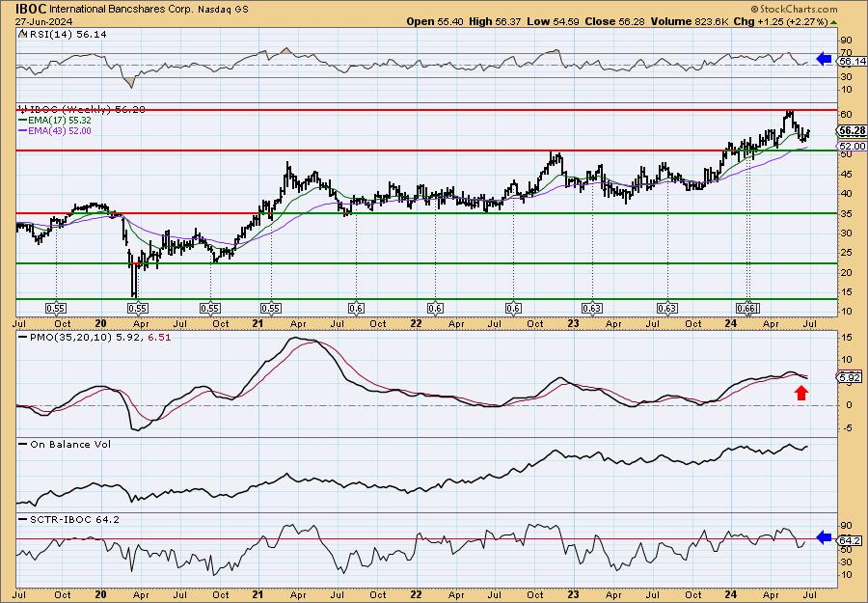Click the Chg +1.25 (+2.27%) value
The image size is (868, 603).
(780, 21)
